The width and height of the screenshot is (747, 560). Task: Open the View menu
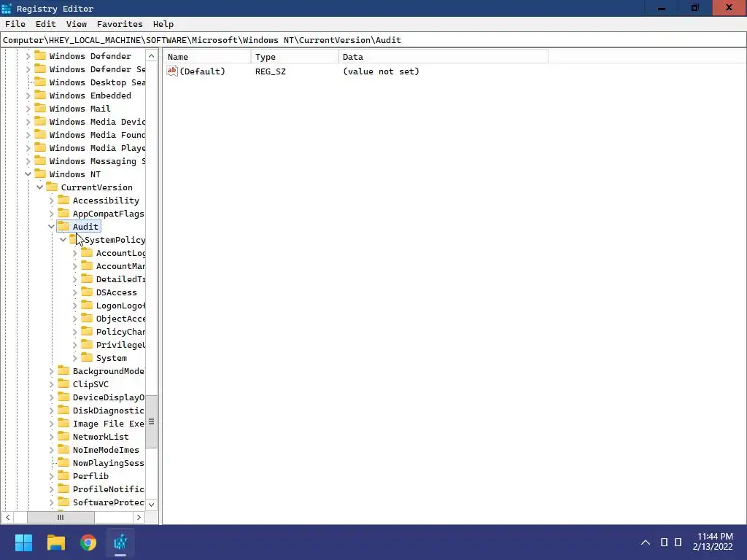tap(76, 24)
